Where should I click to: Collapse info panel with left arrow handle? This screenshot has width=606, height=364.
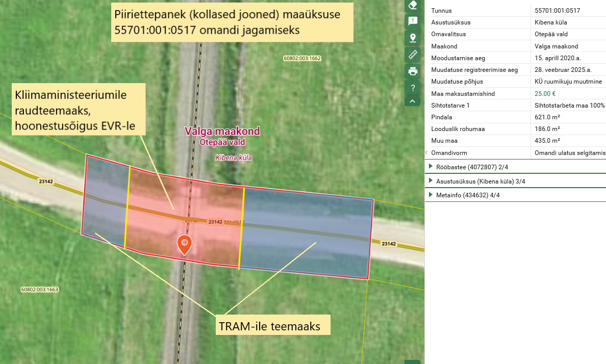tap(426, 152)
